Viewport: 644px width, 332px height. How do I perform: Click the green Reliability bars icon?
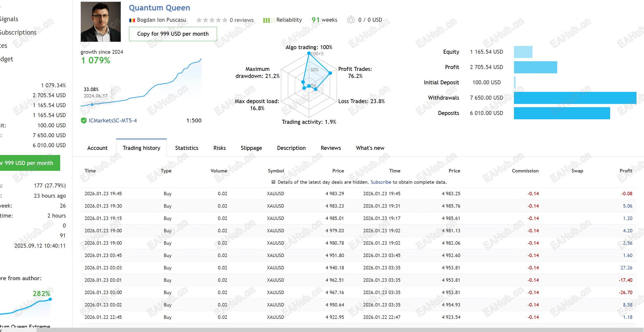click(x=268, y=20)
